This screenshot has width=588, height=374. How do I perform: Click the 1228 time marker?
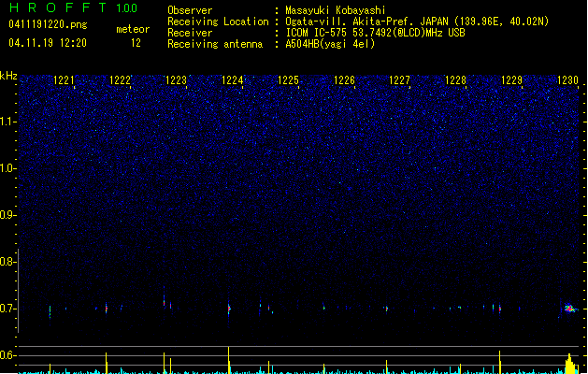point(455,80)
